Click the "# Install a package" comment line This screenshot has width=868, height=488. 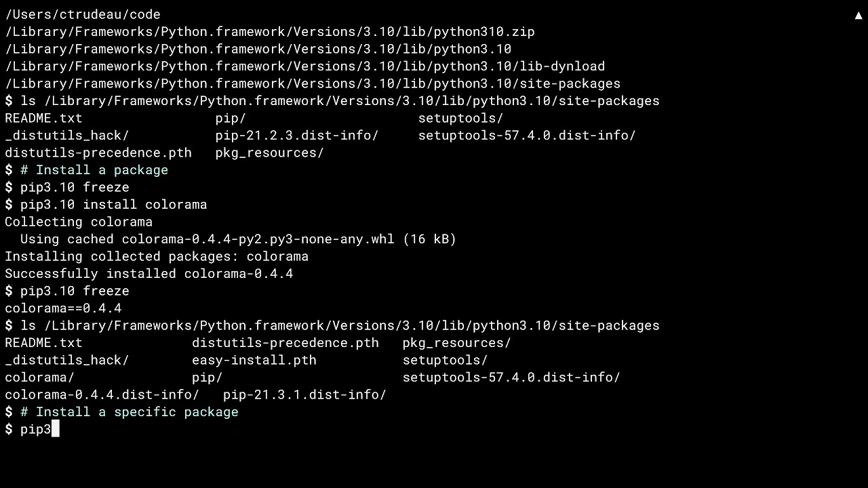(94, 170)
